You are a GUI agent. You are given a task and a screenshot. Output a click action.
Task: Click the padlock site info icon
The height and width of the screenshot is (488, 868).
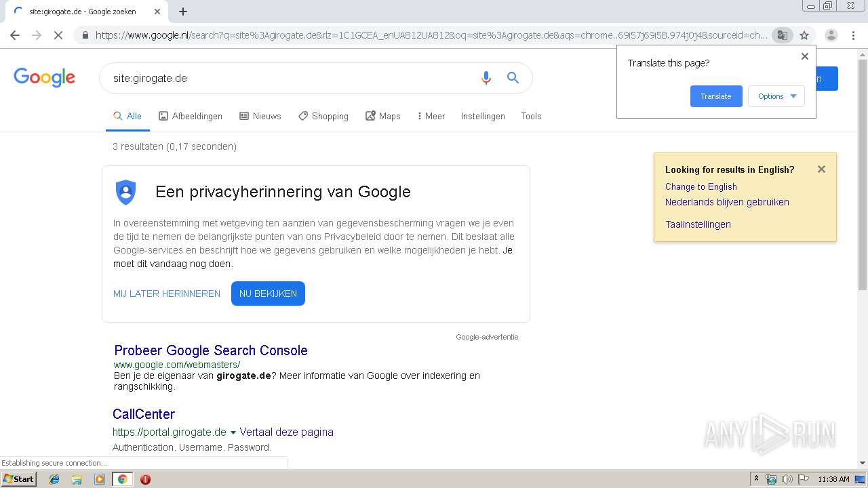tap(85, 35)
